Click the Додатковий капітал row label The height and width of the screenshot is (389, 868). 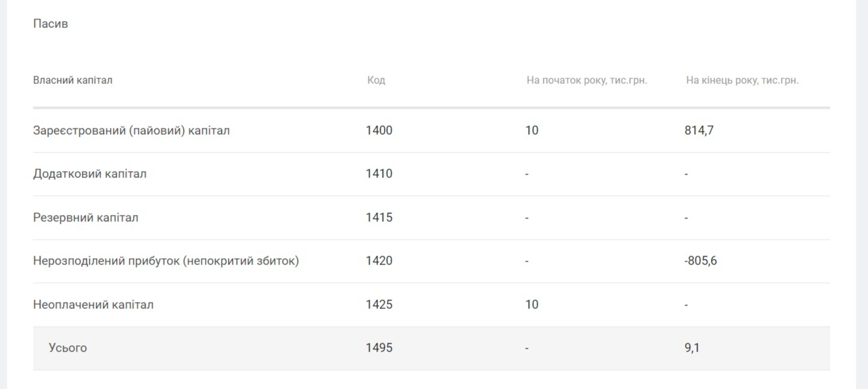pos(90,174)
